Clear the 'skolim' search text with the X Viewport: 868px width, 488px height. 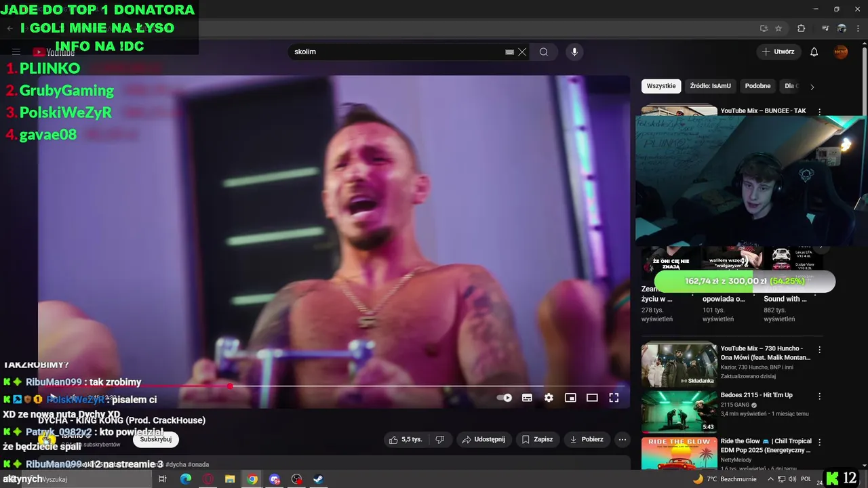point(522,52)
